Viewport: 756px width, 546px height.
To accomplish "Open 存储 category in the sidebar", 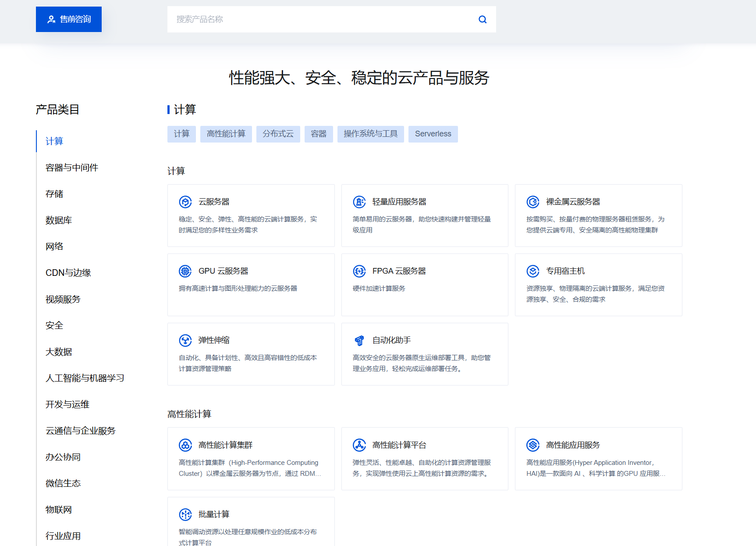I will tap(54, 194).
